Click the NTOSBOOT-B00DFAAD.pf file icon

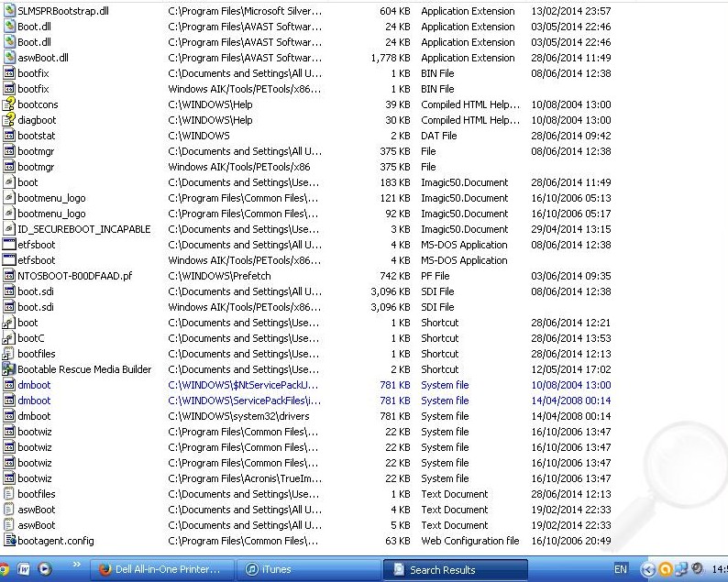[x=9, y=276]
